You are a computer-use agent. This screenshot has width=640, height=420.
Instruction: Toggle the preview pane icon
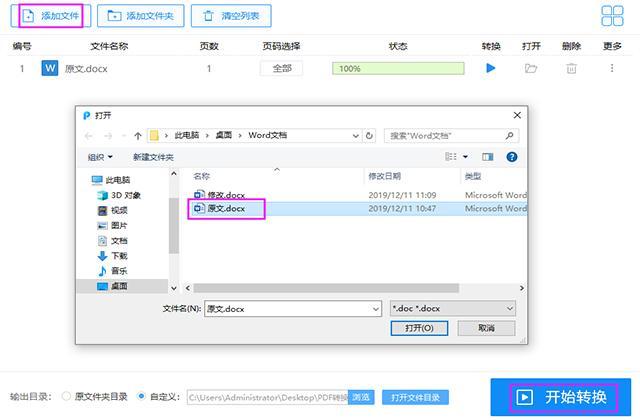487,157
